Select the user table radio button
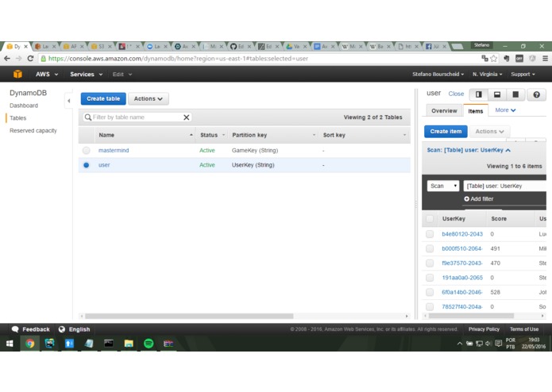The height and width of the screenshot is (392, 552). (87, 165)
